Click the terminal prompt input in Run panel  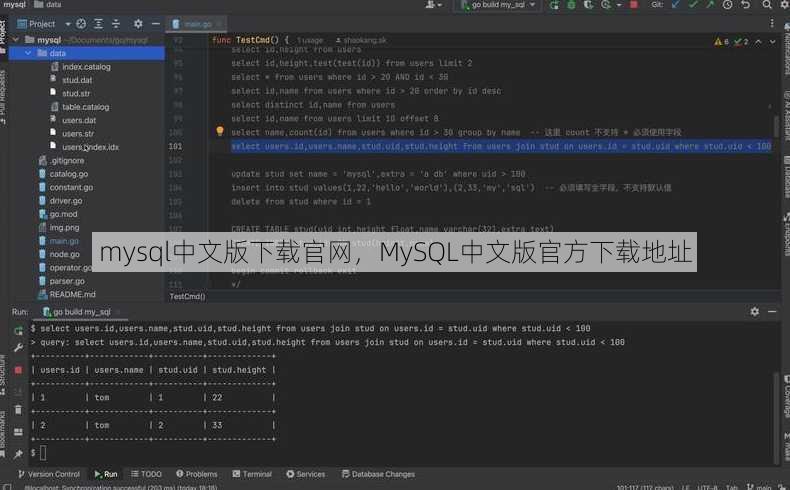[43, 453]
